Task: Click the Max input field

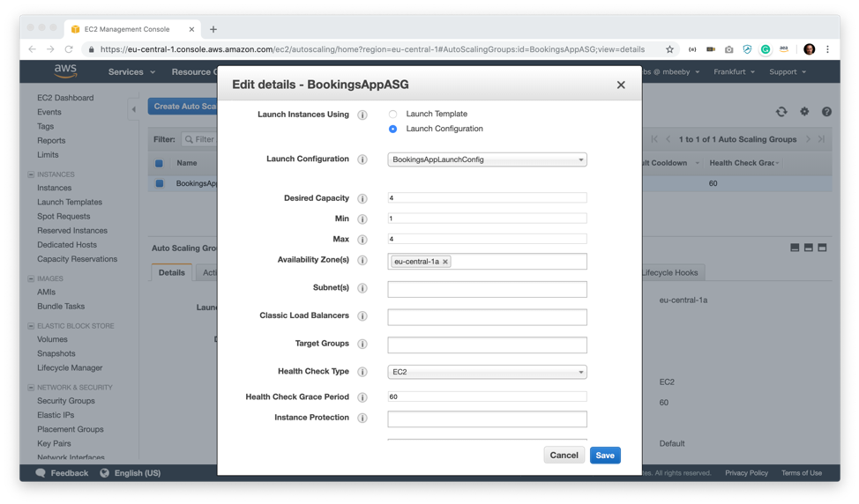Action: coord(487,239)
